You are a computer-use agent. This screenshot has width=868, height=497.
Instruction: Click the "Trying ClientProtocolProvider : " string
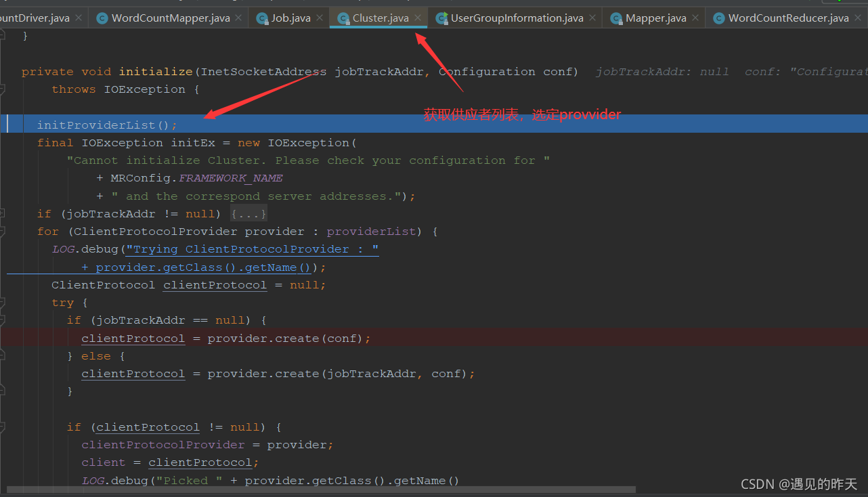[x=252, y=249]
